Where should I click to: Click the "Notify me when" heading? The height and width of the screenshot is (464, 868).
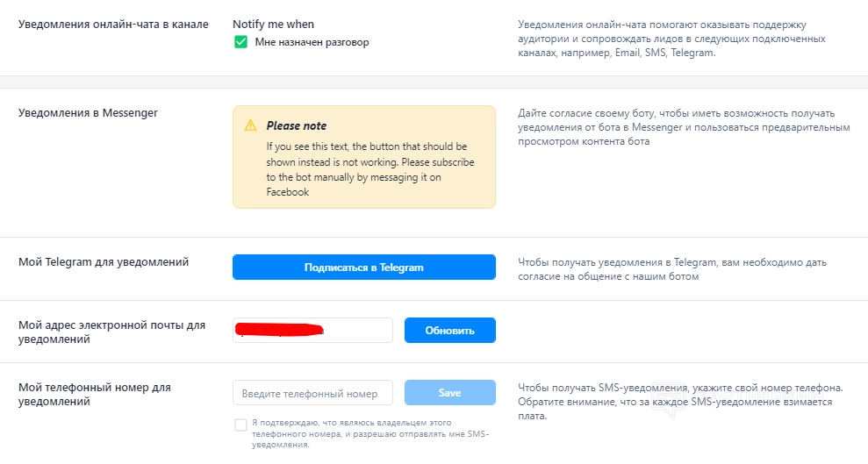point(273,25)
